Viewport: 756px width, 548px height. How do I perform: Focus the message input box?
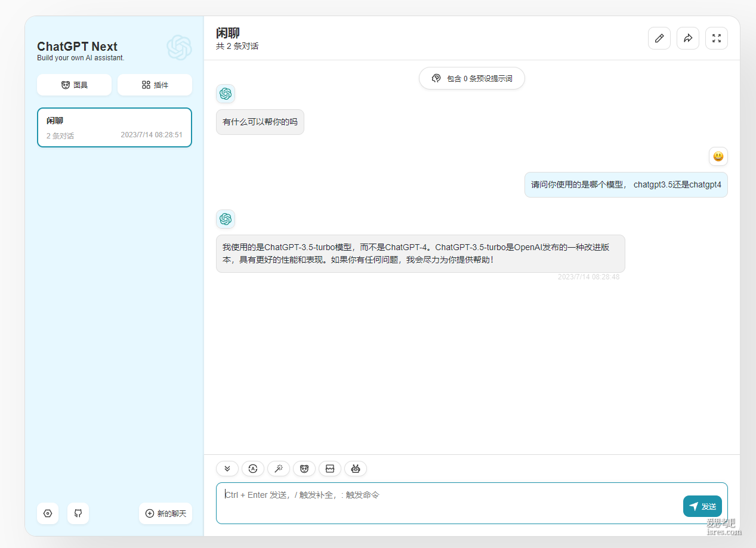click(x=472, y=503)
